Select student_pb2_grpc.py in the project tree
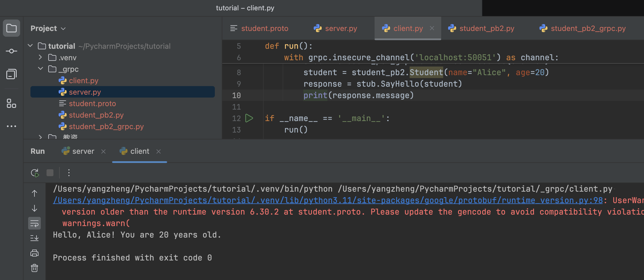This screenshot has height=280, width=644. point(106,127)
